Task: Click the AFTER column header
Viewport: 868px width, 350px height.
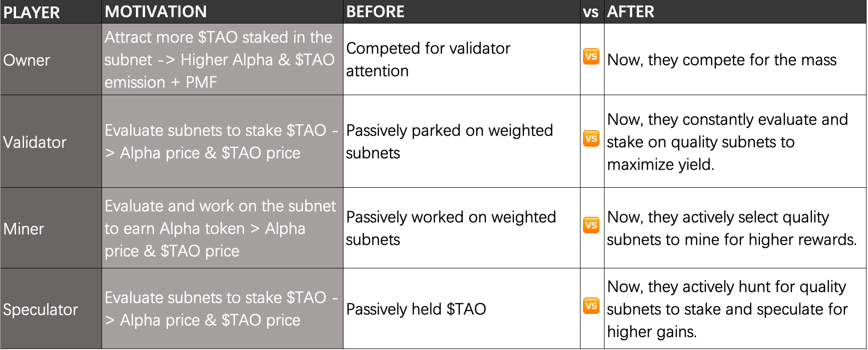Action: pyautogui.click(x=630, y=12)
